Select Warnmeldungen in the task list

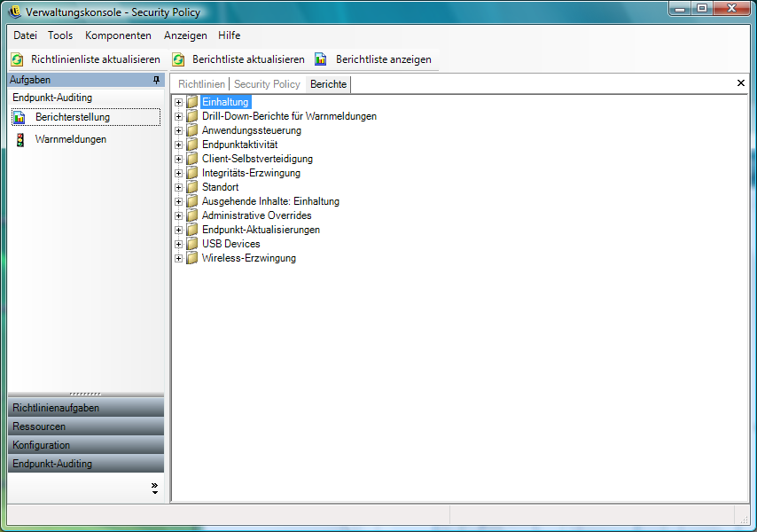point(71,139)
